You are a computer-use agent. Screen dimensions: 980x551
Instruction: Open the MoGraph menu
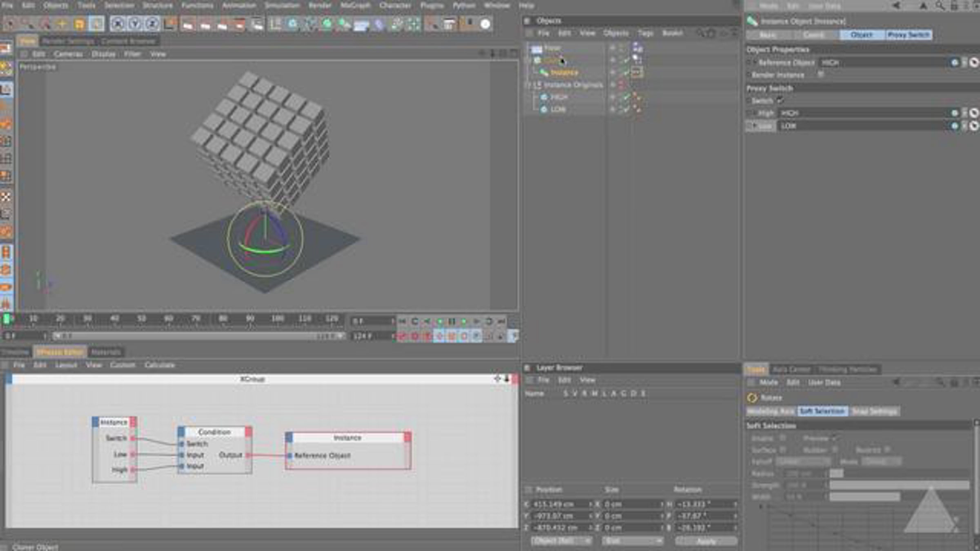[x=355, y=6]
